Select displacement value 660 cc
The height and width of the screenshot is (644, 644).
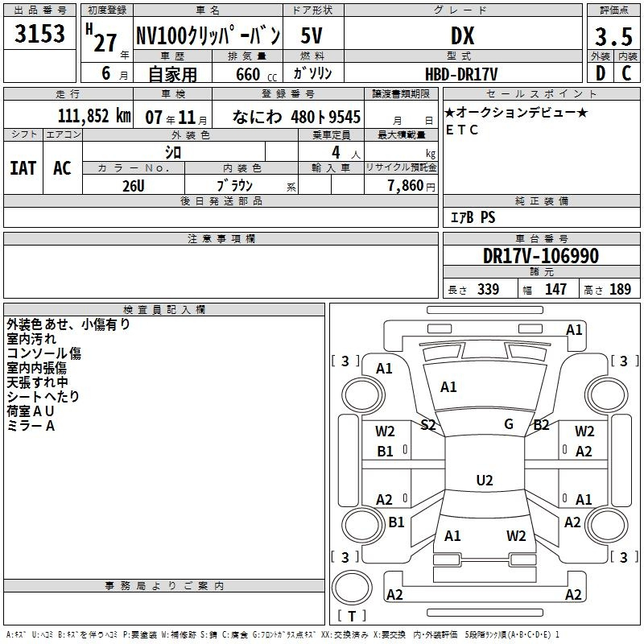[x=256, y=75]
